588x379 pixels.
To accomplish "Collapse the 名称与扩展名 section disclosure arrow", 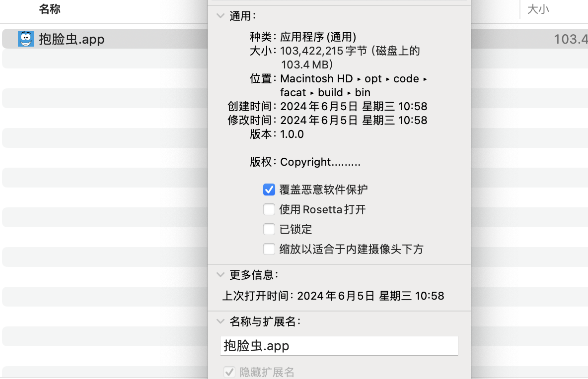I will (x=220, y=321).
